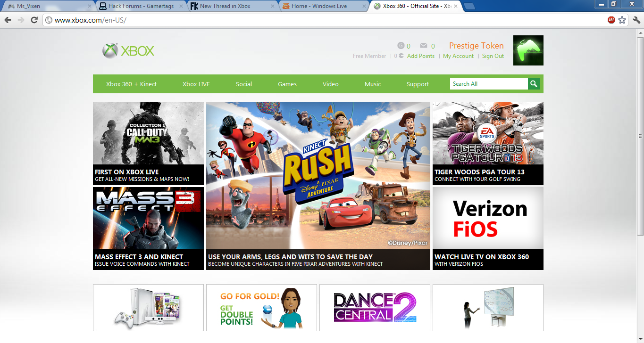Click the ISSUE VOICE COMMANDS WITH KINECT caption
Screen dimensions: 644x343
[x=142, y=264]
